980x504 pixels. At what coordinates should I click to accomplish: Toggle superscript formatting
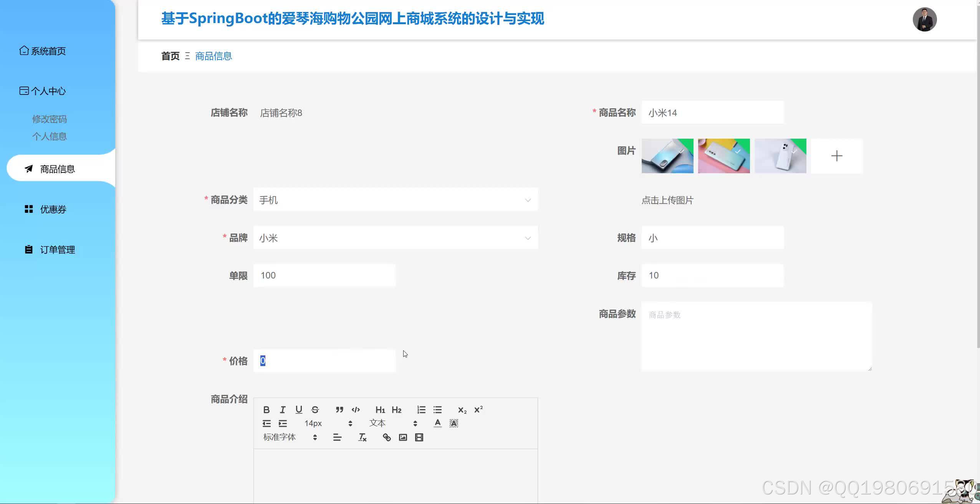click(477, 409)
